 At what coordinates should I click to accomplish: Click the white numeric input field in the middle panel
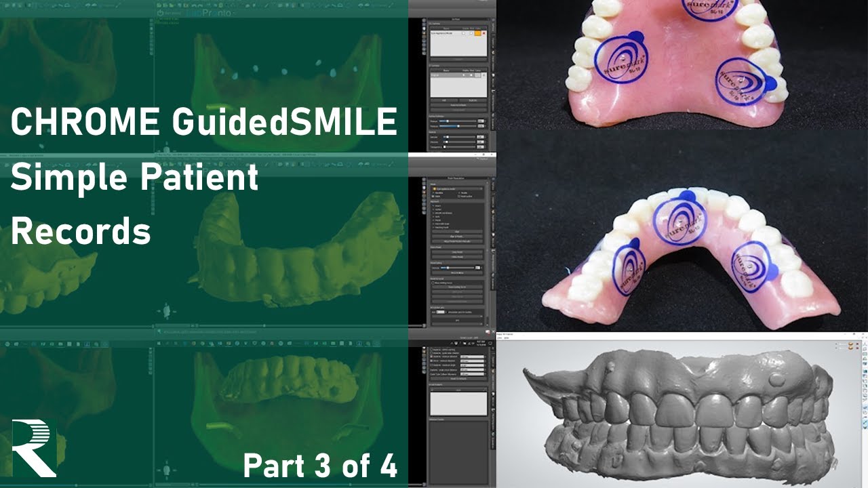pos(440,312)
